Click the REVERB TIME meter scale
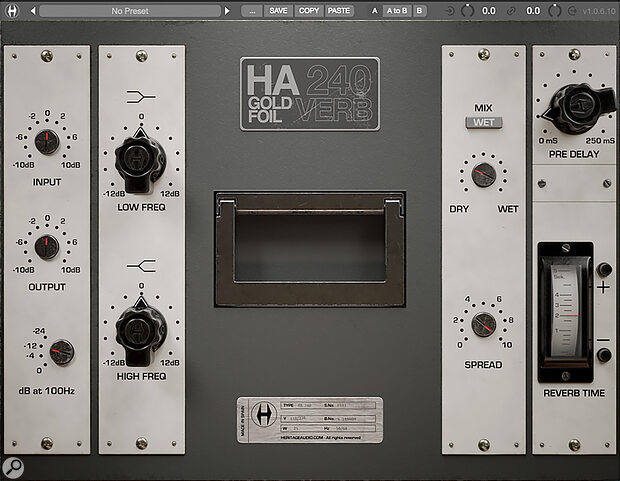This screenshot has width=620, height=481. (x=566, y=311)
